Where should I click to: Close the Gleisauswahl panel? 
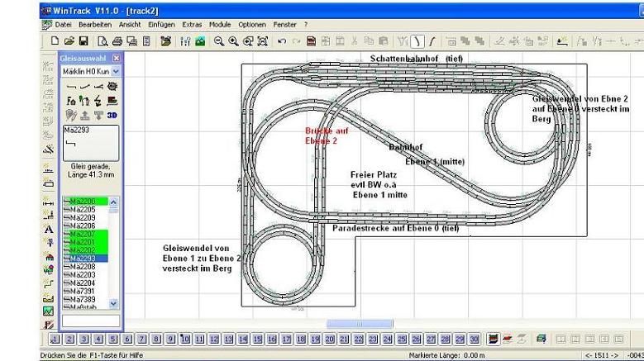117,59
